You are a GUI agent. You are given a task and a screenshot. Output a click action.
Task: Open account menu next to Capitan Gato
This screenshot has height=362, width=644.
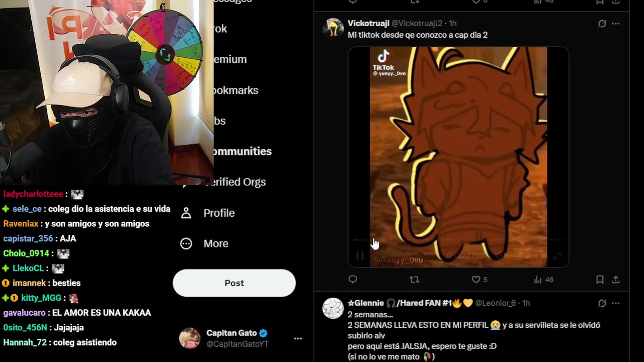click(x=298, y=338)
